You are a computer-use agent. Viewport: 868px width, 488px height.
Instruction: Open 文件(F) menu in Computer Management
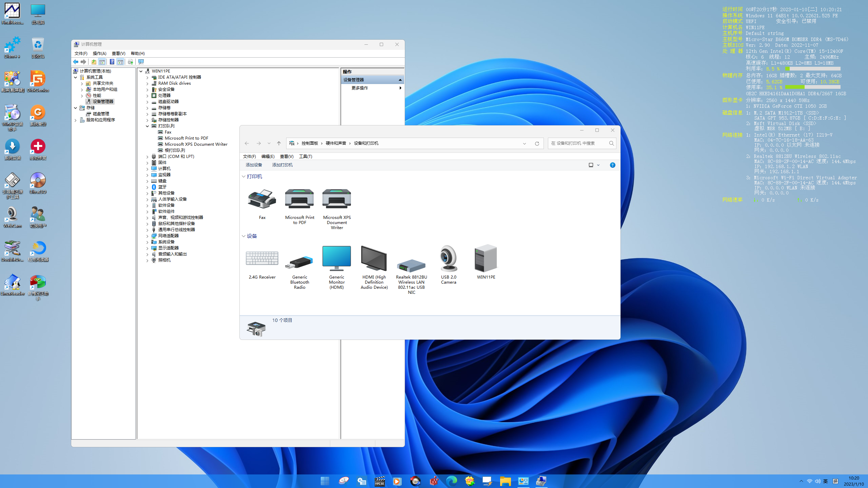point(81,54)
